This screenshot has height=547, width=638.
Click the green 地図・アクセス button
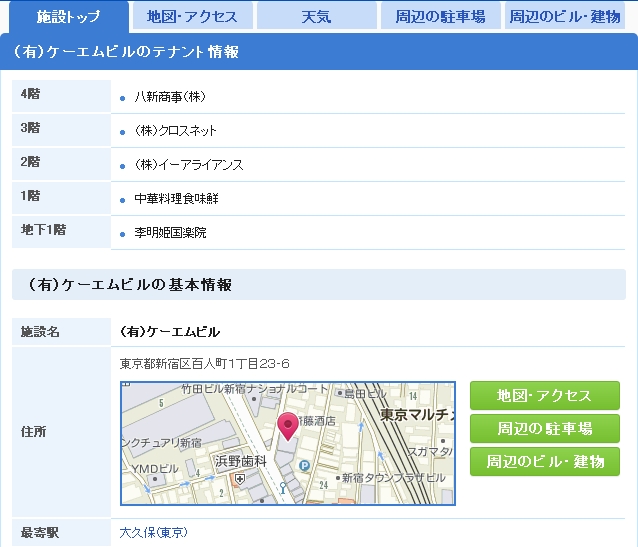point(545,396)
